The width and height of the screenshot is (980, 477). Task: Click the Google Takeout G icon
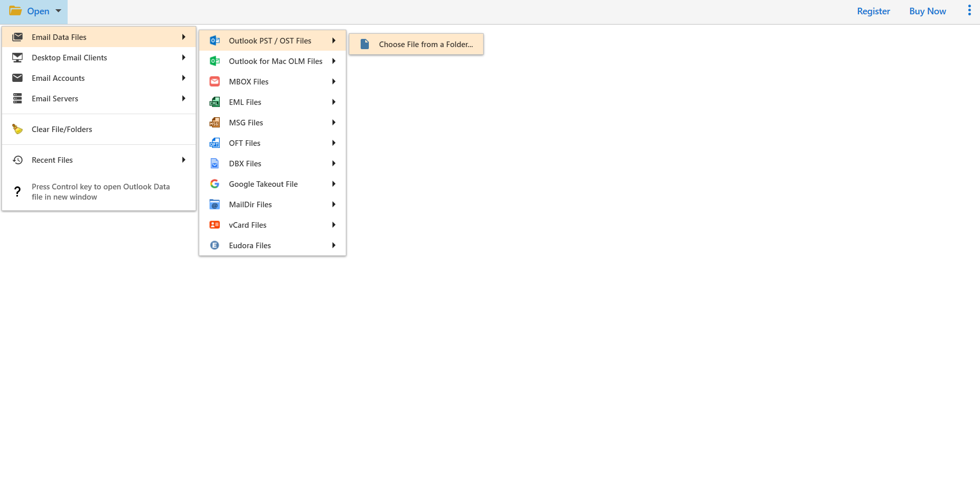click(215, 184)
